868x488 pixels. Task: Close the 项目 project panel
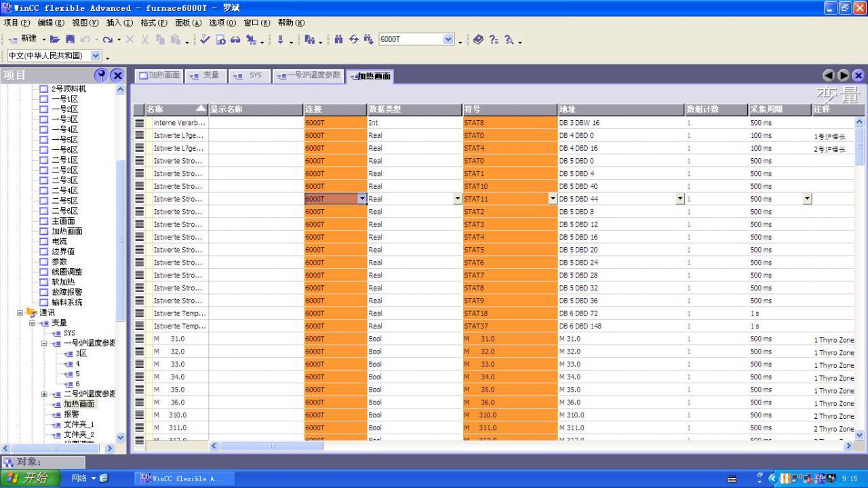click(117, 75)
